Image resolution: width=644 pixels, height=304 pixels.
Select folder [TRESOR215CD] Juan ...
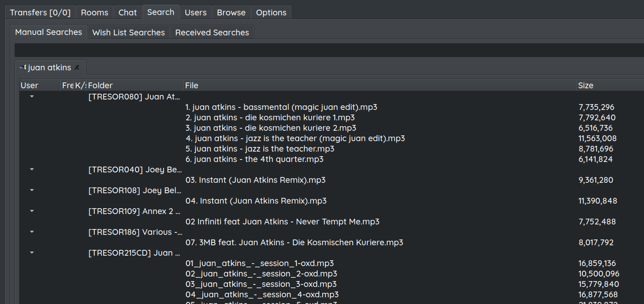pos(135,253)
